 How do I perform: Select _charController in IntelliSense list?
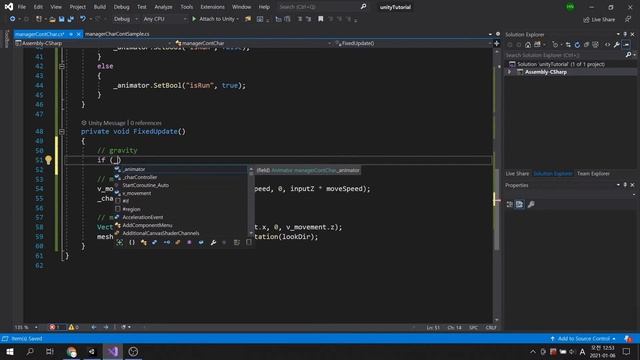pyautogui.click(x=140, y=177)
